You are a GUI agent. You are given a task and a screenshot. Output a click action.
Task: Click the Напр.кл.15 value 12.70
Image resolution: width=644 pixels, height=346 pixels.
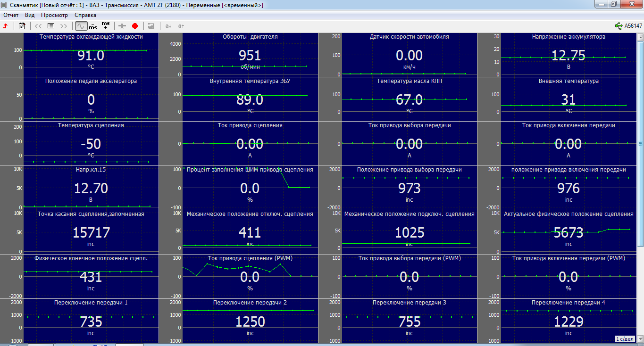(x=91, y=189)
